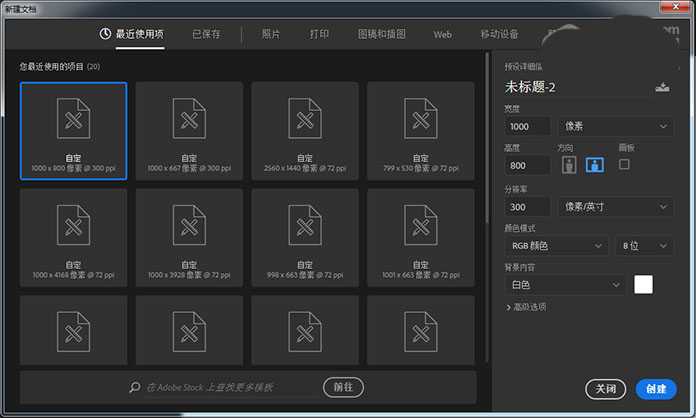The width and height of the screenshot is (696, 418).
Task: Select the 1001 x 663 像素 @ 72 ppi preset
Action: (421, 238)
